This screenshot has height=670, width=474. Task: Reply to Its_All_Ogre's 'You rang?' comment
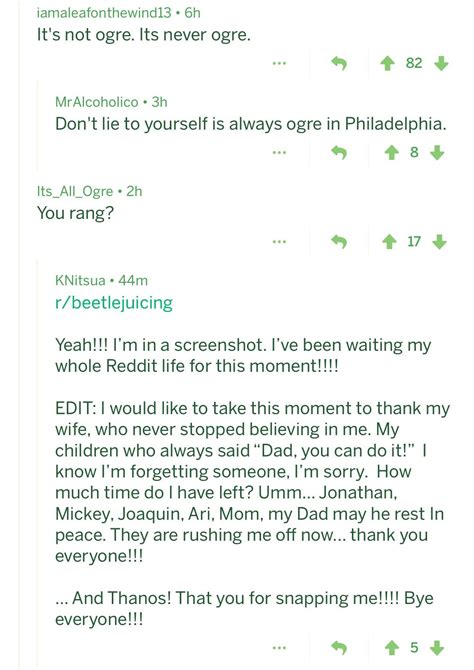[x=339, y=242]
